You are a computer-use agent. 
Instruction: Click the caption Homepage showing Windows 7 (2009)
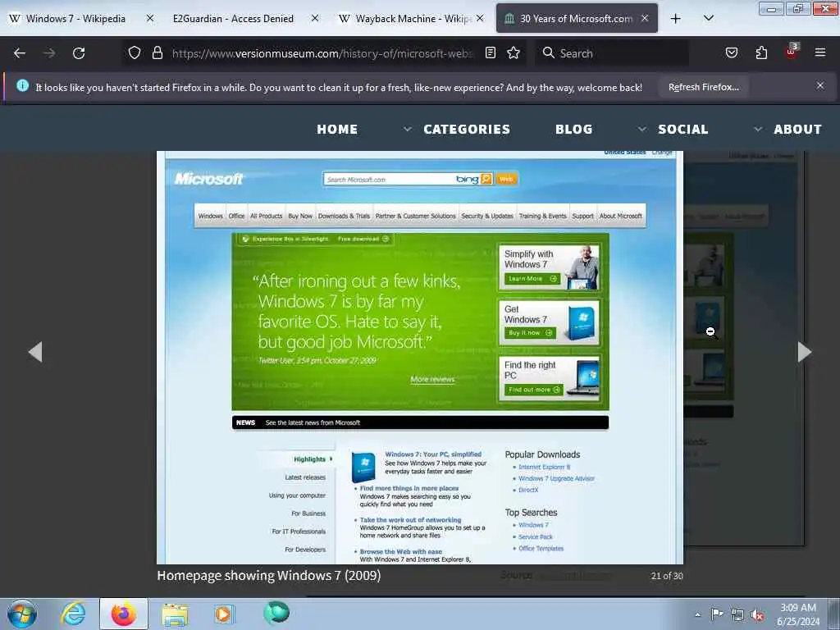tap(269, 575)
